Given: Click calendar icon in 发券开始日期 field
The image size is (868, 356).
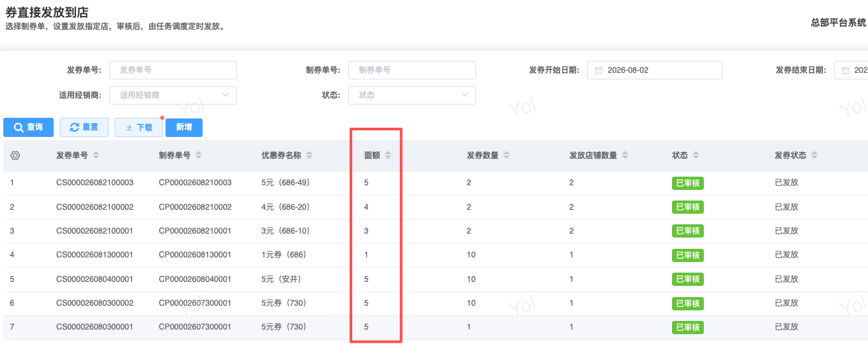Looking at the screenshot, I should 599,70.
